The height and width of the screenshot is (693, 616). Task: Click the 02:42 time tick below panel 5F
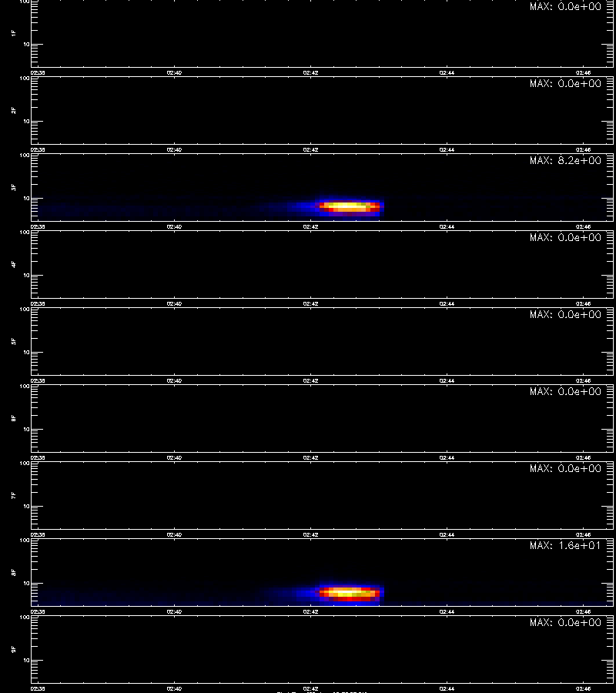click(310, 380)
